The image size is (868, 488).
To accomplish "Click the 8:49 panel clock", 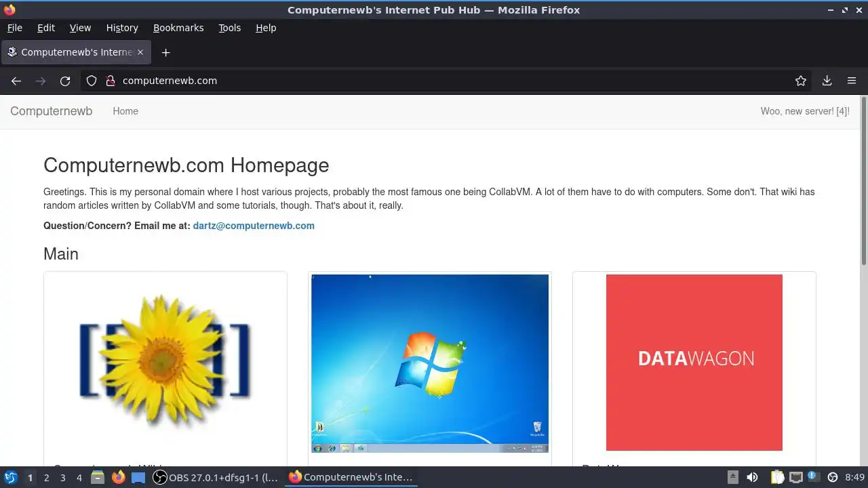I will (x=855, y=477).
